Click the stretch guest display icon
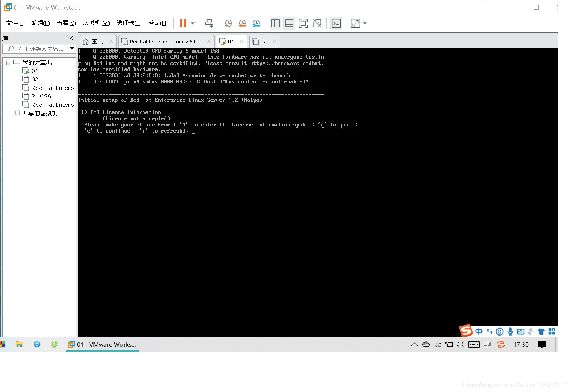This screenshot has height=392, width=571. 355,23
